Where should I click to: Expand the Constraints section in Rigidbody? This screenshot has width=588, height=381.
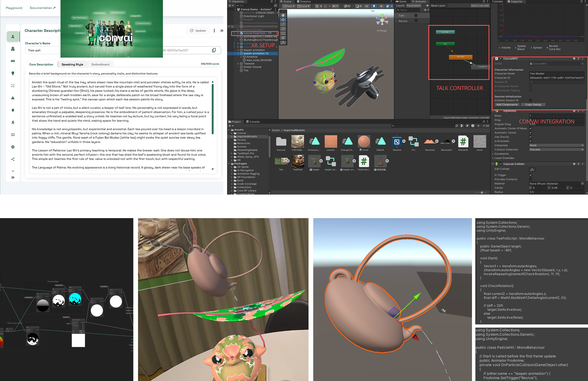(493, 154)
